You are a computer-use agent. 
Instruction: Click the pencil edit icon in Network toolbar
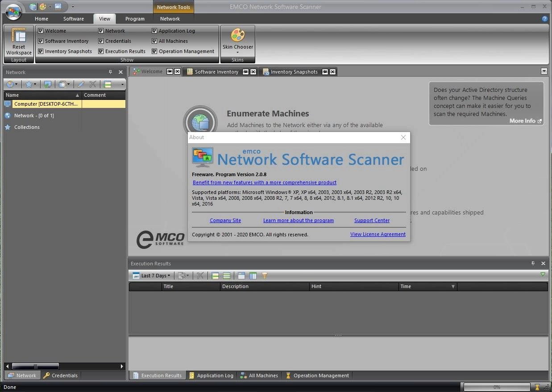point(81,84)
